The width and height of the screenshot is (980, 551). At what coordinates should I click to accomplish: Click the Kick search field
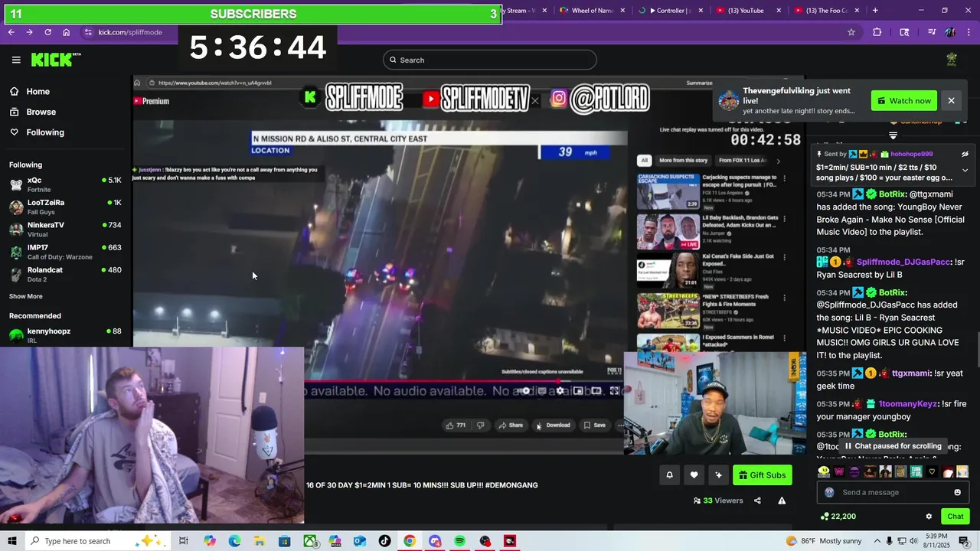490,60
